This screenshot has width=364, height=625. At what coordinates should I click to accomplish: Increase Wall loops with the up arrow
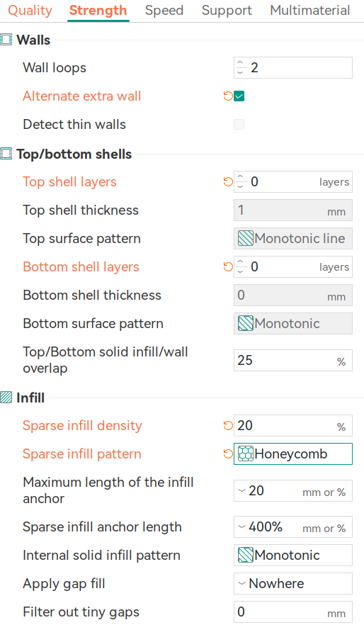coord(240,63)
